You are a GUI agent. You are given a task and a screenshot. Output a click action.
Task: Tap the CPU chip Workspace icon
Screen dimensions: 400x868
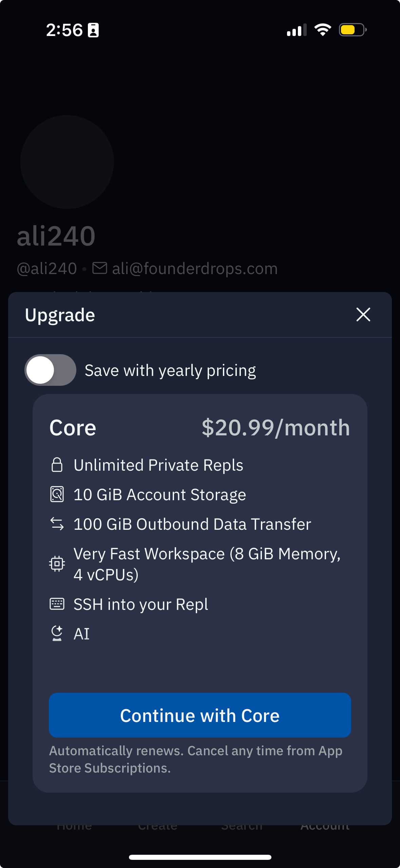pos(57,564)
